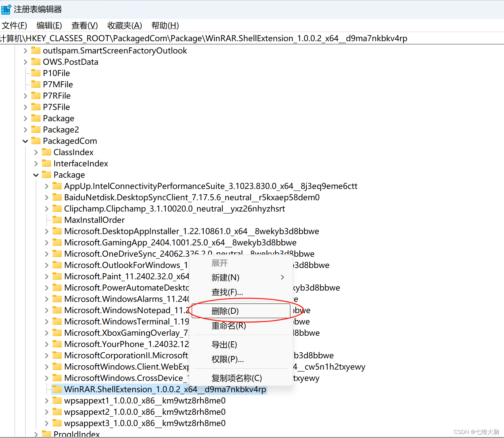Choose 权限(P)... in the context menu
This screenshot has height=438, width=504.
point(241,359)
